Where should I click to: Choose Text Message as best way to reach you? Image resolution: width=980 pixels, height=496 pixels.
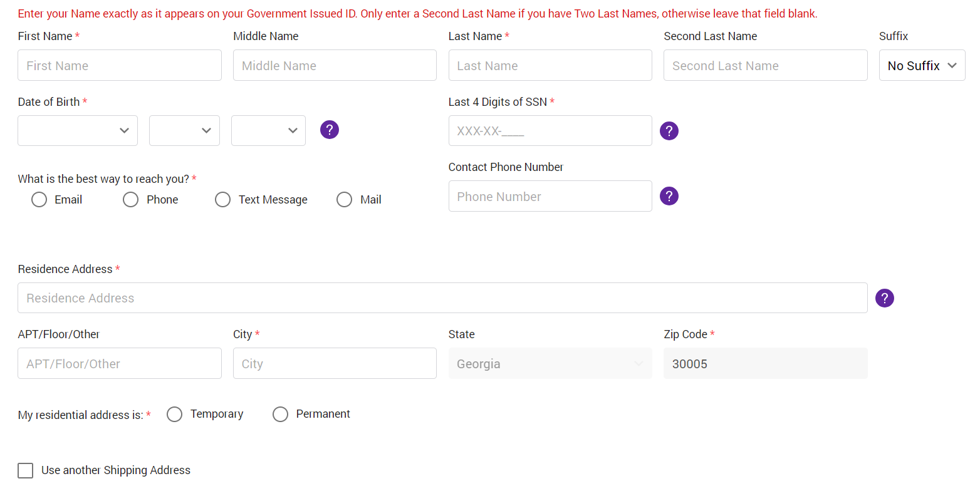tap(222, 199)
